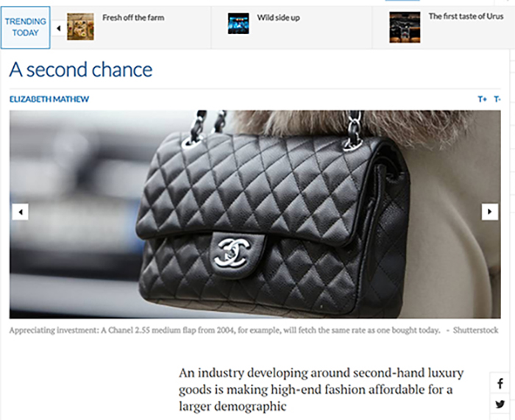515x420 pixels.
Task: Increase text size with T+ icon
Action: 482,99
